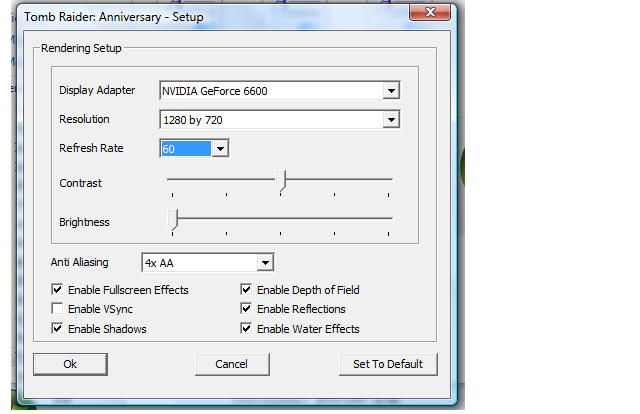Uncheck Enable Fullscreen Effects
Image resolution: width=640 pixels, height=414 pixels.
coord(57,289)
